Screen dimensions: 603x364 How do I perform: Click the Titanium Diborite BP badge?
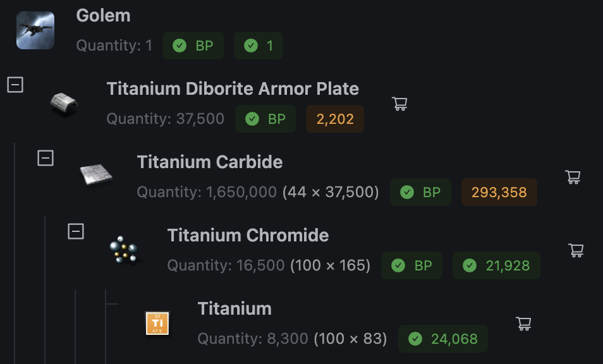pos(265,119)
